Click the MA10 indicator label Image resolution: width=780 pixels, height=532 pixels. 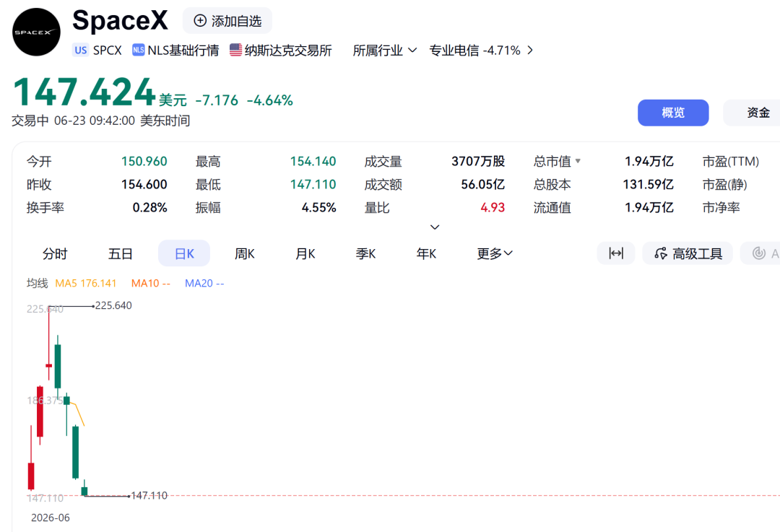point(151,284)
